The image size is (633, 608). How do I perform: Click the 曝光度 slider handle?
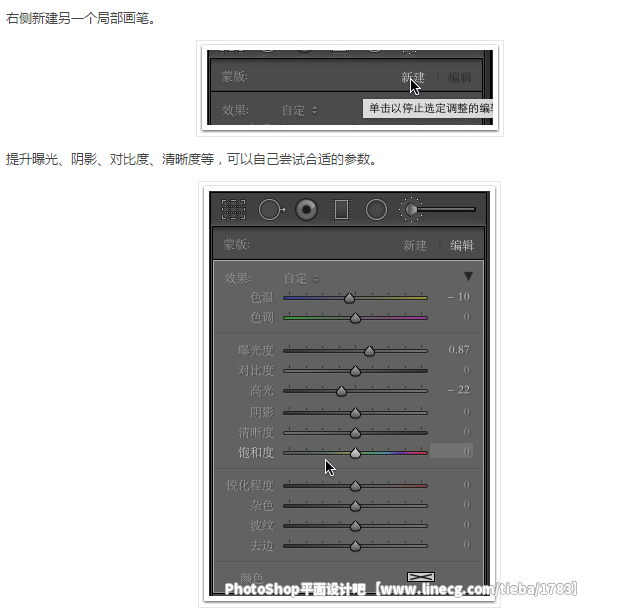(369, 351)
